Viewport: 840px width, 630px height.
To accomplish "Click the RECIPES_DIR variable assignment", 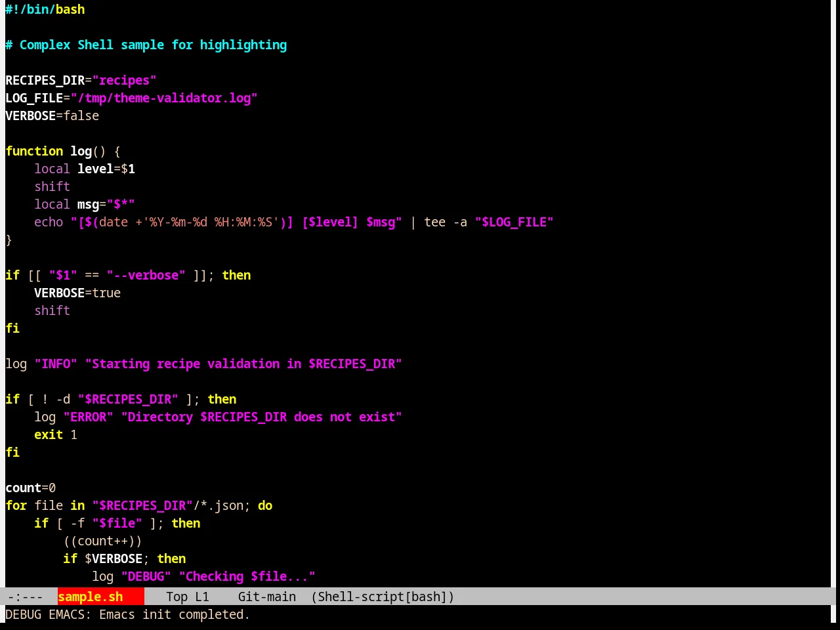I will pos(81,80).
